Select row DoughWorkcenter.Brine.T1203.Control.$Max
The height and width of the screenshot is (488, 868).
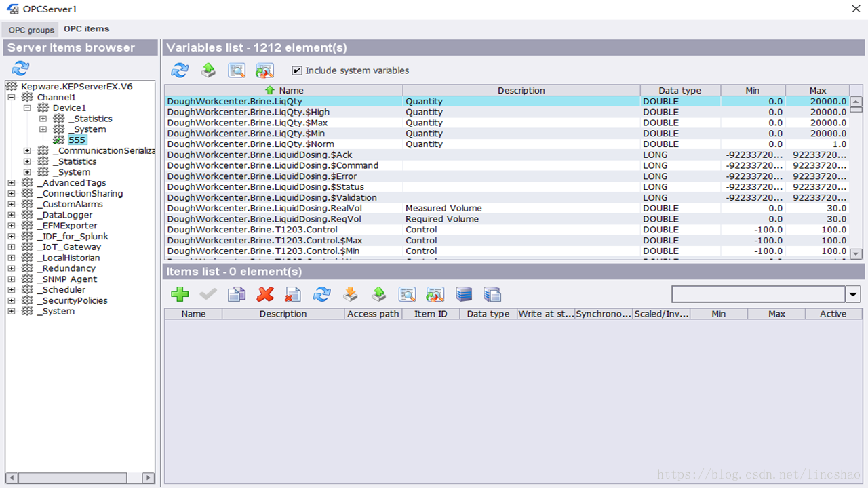(507, 241)
